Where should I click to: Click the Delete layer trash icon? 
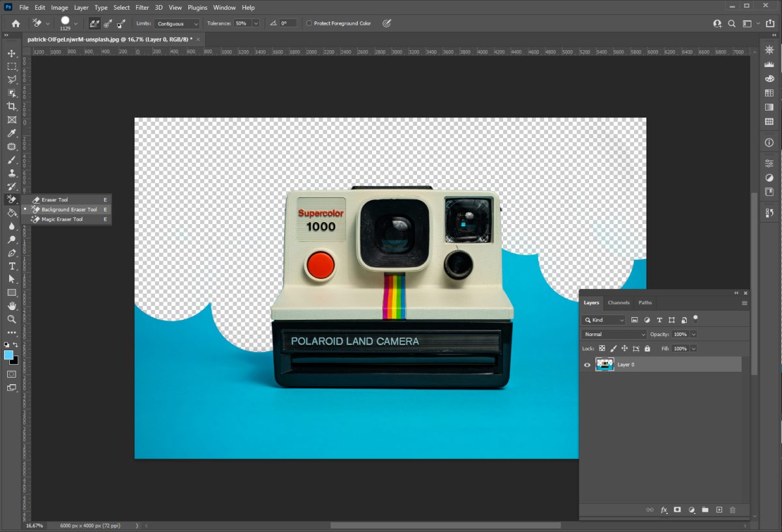pos(732,510)
